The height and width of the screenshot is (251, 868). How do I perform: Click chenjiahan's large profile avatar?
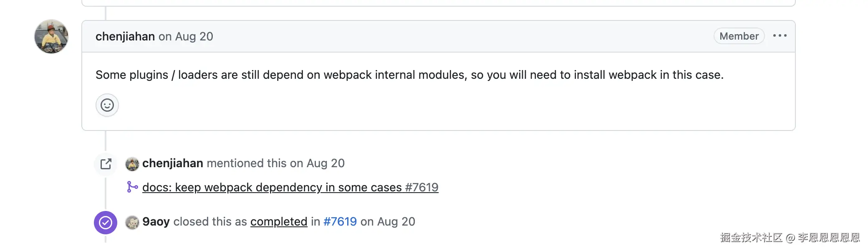pyautogui.click(x=51, y=37)
